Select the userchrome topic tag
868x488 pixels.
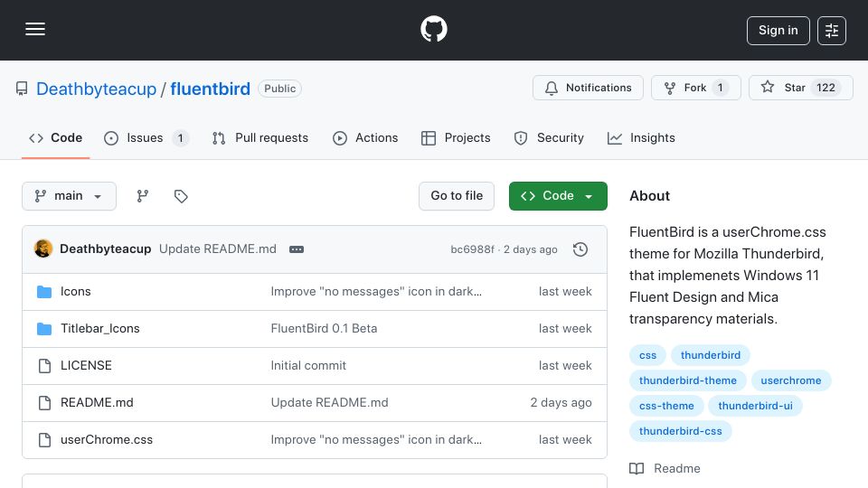791,380
